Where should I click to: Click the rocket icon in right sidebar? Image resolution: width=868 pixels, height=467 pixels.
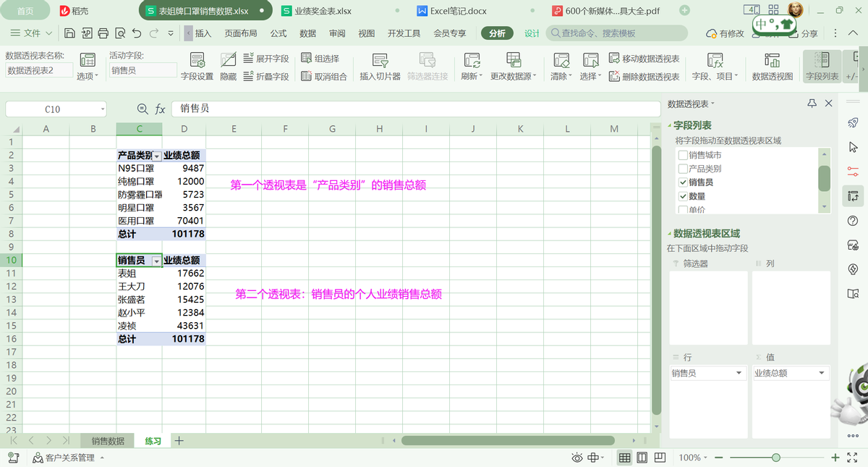pos(853,122)
